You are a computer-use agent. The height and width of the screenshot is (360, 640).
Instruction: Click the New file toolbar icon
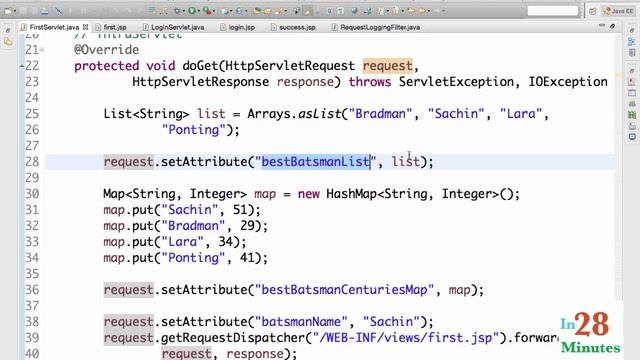point(8,11)
